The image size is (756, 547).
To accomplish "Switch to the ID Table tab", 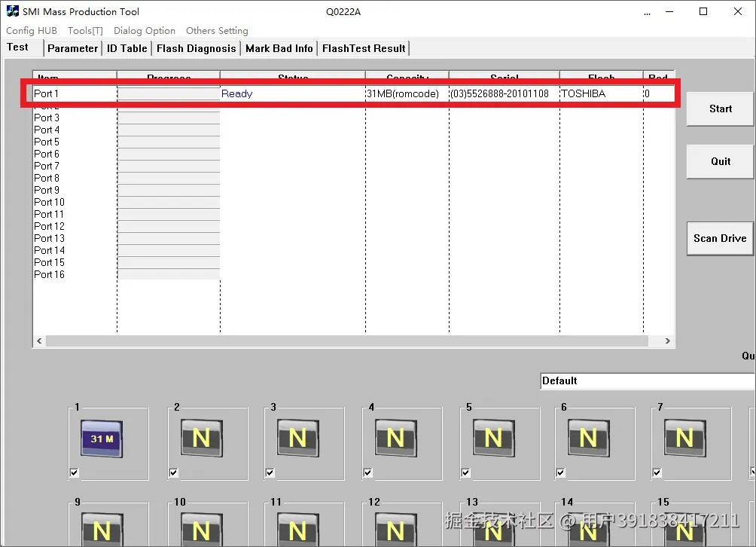I will pos(127,48).
